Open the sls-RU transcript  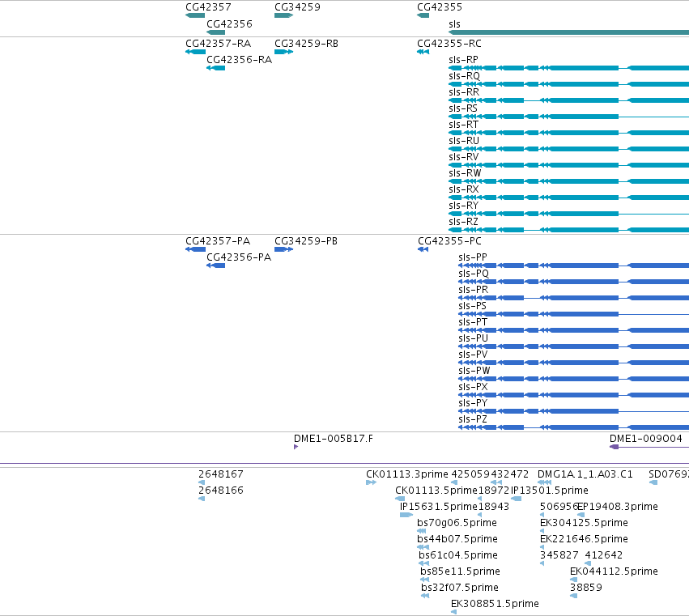[568, 149]
